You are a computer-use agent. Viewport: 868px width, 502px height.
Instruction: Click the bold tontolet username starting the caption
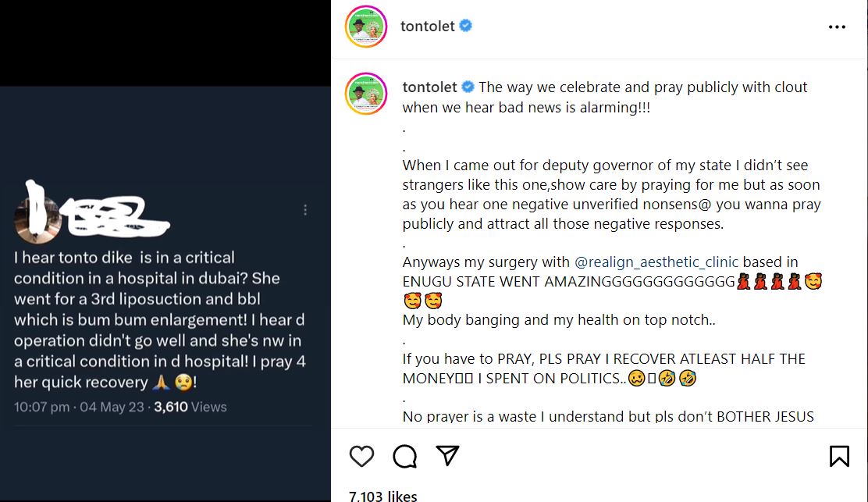click(430, 87)
